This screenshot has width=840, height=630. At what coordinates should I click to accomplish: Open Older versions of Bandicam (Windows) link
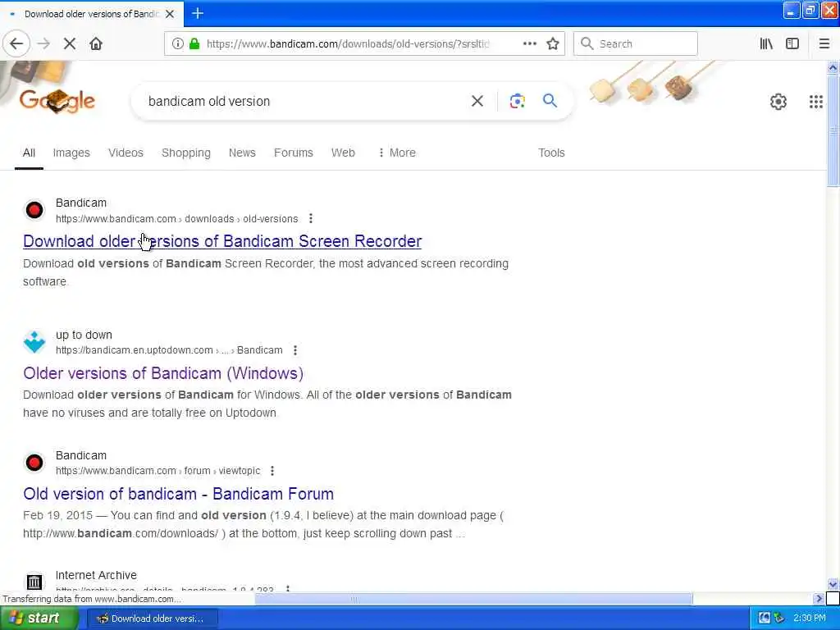(163, 373)
